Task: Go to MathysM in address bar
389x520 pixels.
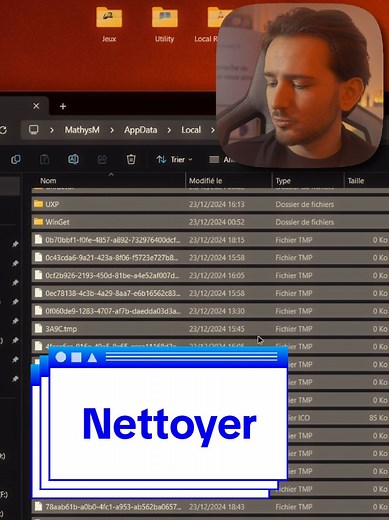Action: [x=82, y=130]
